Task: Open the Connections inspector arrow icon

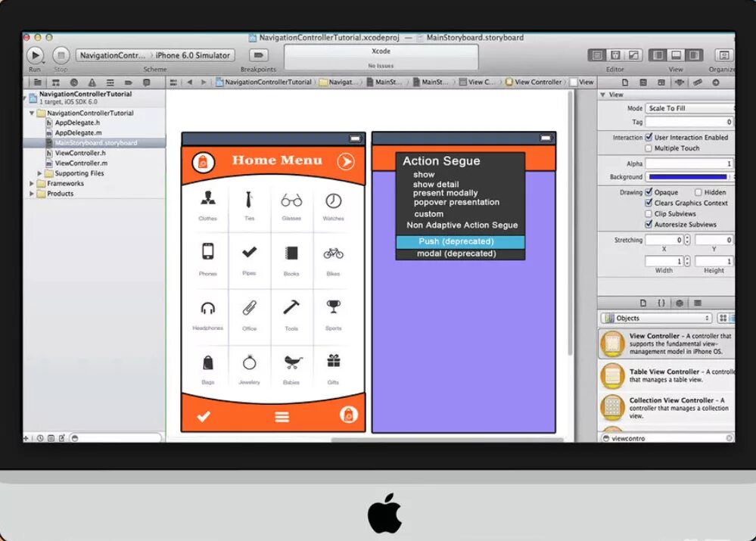Action: tap(716, 82)
